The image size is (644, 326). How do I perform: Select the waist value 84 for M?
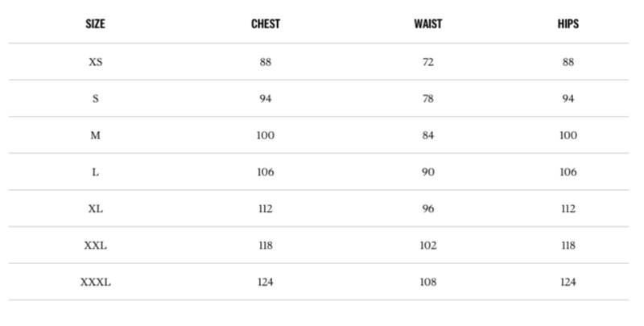427,135
